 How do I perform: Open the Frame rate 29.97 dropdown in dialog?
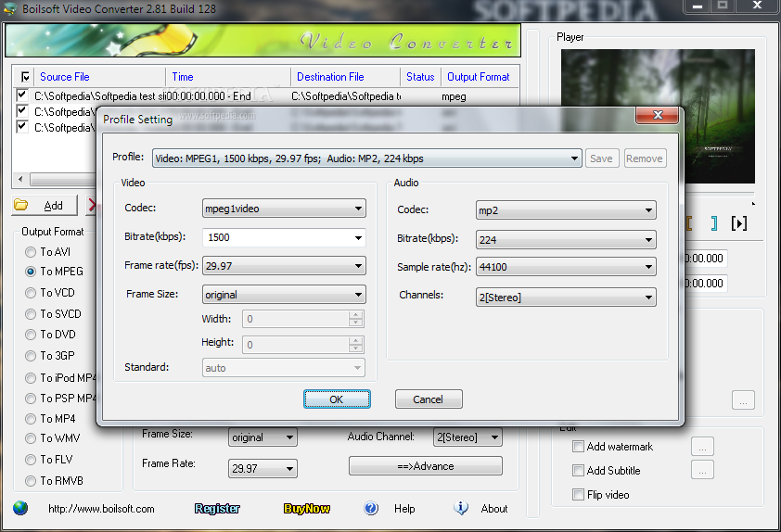point(284,266)
